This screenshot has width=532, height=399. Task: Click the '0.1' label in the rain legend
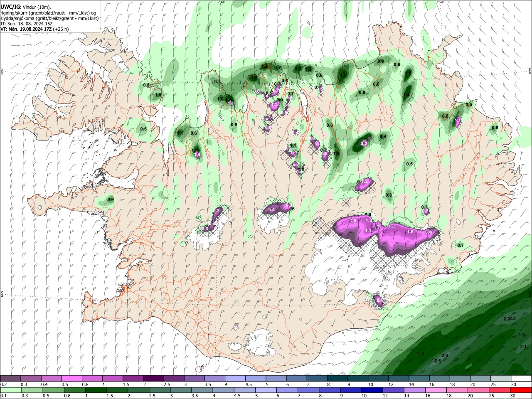pyautogui.click(x=3, y=396)
